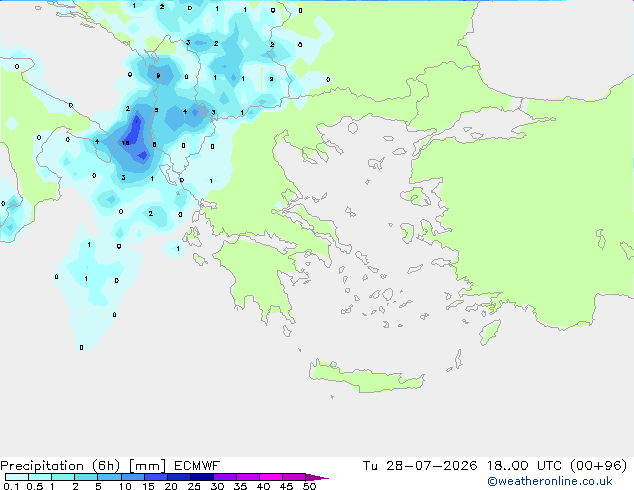Open the weatheronline.co.uk copyright link
634x490 pixels.
click(x=550, y=481)
